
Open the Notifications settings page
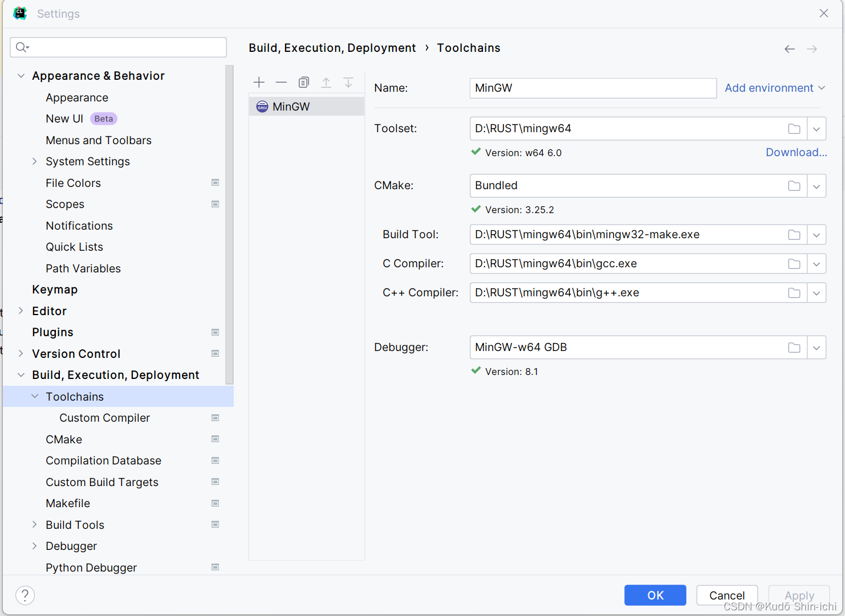coord(79,226)
